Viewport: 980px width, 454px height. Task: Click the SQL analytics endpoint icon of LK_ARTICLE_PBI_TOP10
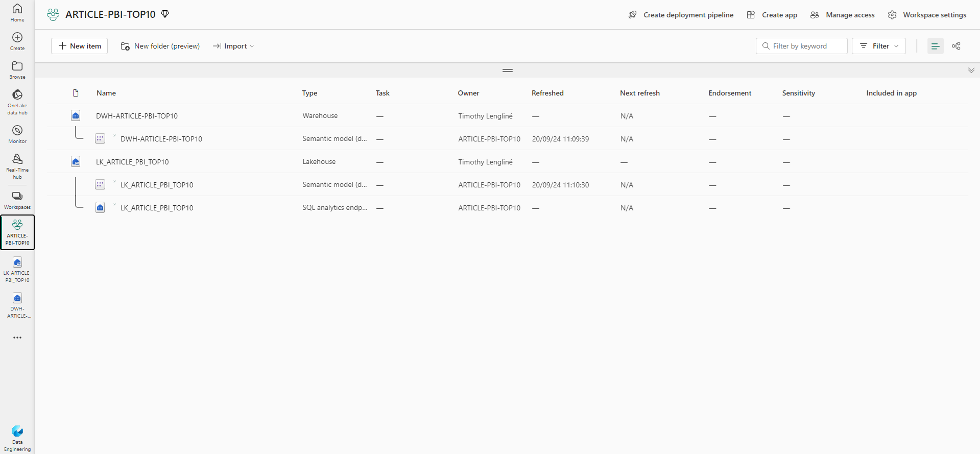click(x=100, y=207)
